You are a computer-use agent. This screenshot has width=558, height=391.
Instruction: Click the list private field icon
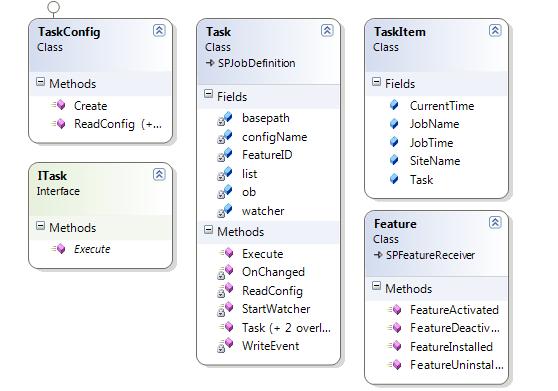(x=225, y=174)
